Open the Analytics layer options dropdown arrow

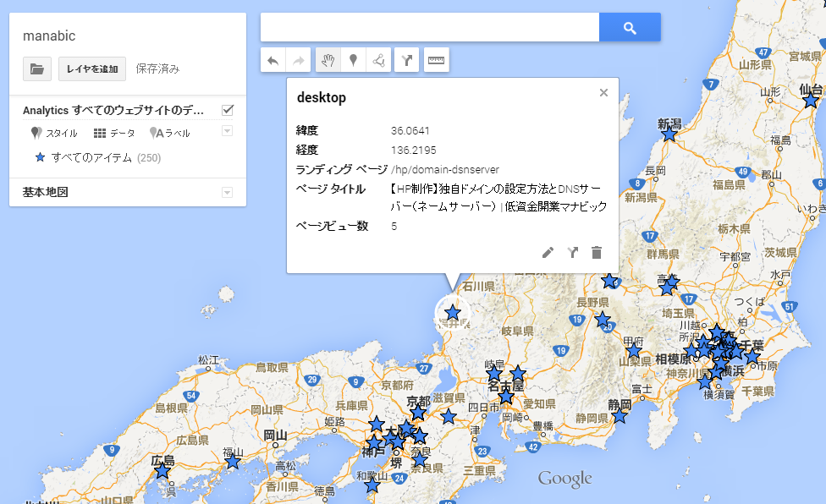(227, 131)
